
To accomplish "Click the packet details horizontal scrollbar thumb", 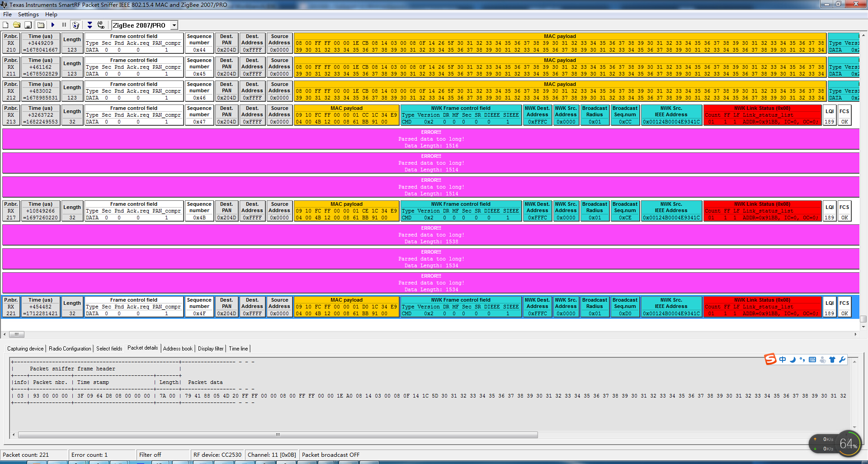I will pos(278,435).
